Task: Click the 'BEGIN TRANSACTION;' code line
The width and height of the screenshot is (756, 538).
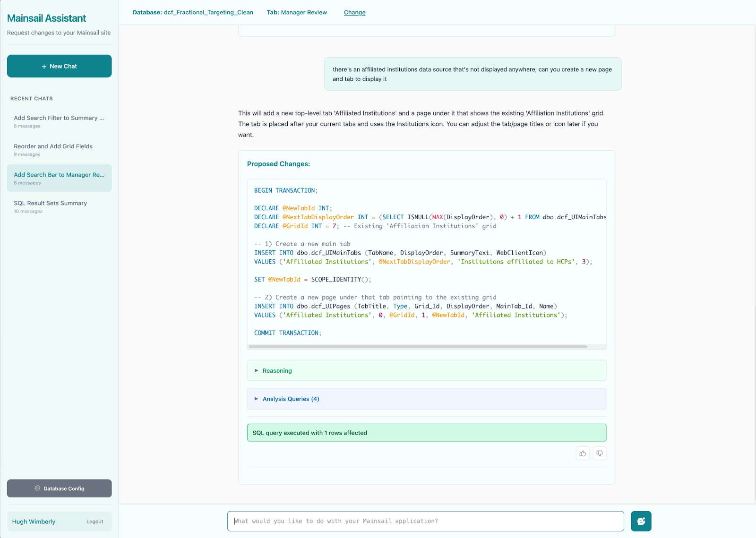Action: 286,190
